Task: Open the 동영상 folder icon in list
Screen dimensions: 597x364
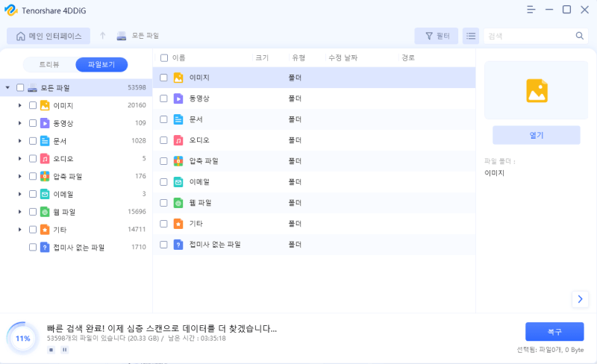Action: (178, 98)
